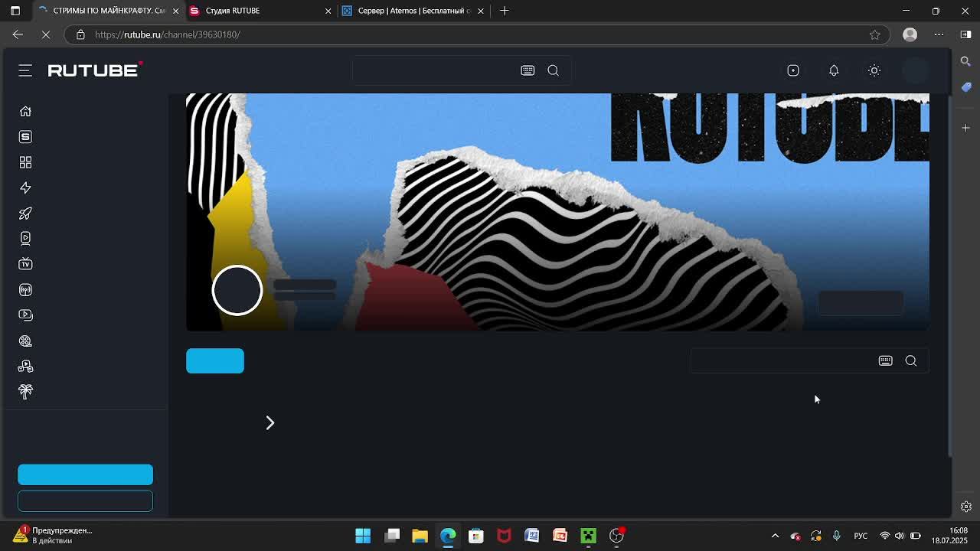
Task: Show hidden system tray icons
Action: coord(775,536)
